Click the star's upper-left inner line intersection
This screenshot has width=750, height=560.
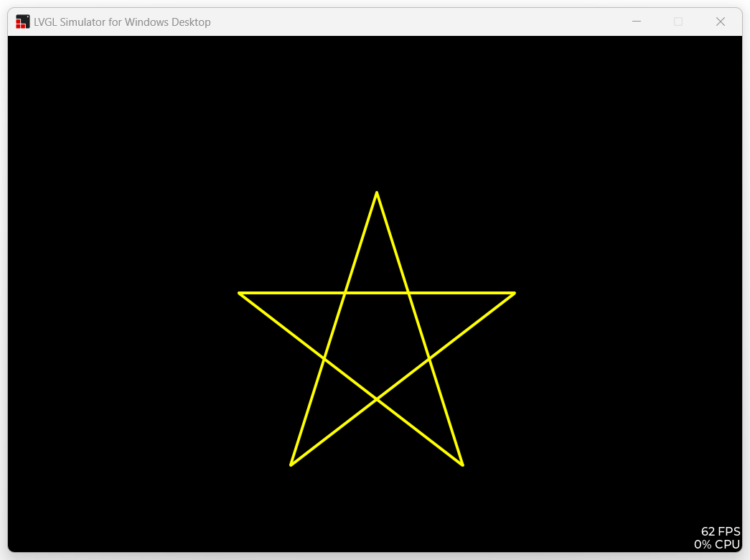[345, 293]
